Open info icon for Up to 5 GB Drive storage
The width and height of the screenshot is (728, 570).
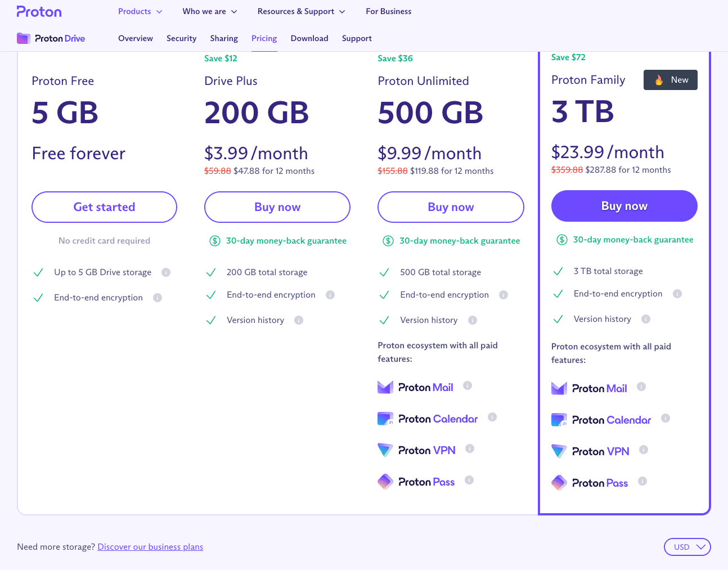(166, 272)
